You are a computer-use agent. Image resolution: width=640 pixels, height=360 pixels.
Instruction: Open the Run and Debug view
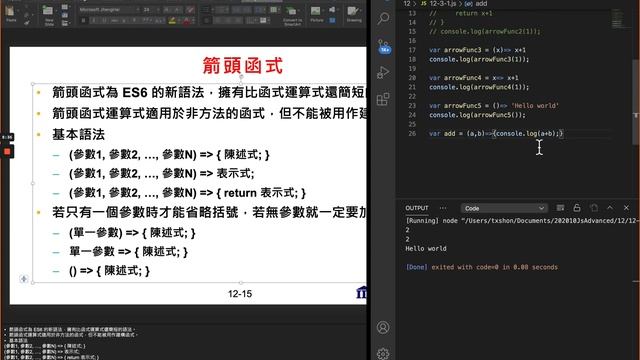pos(383,73)
